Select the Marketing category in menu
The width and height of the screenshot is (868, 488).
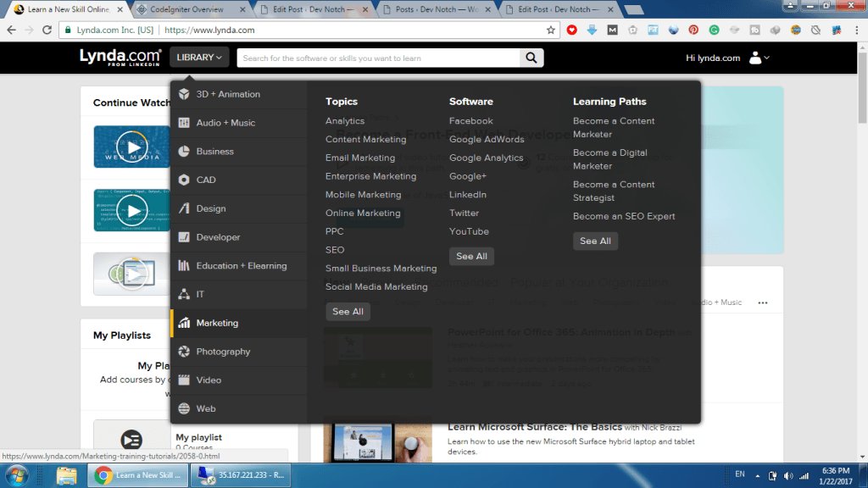point(238,323)
